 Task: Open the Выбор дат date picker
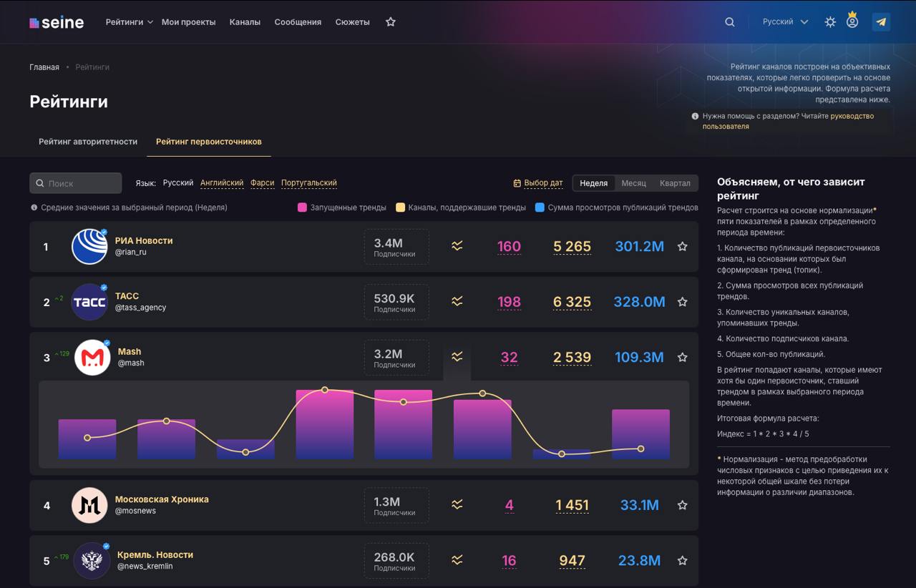(538, 183)
